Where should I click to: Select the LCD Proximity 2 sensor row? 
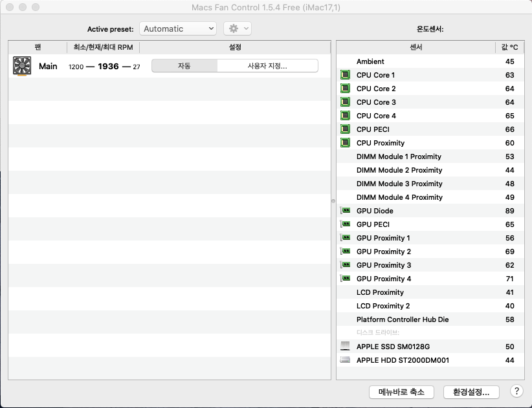[430, 306]
